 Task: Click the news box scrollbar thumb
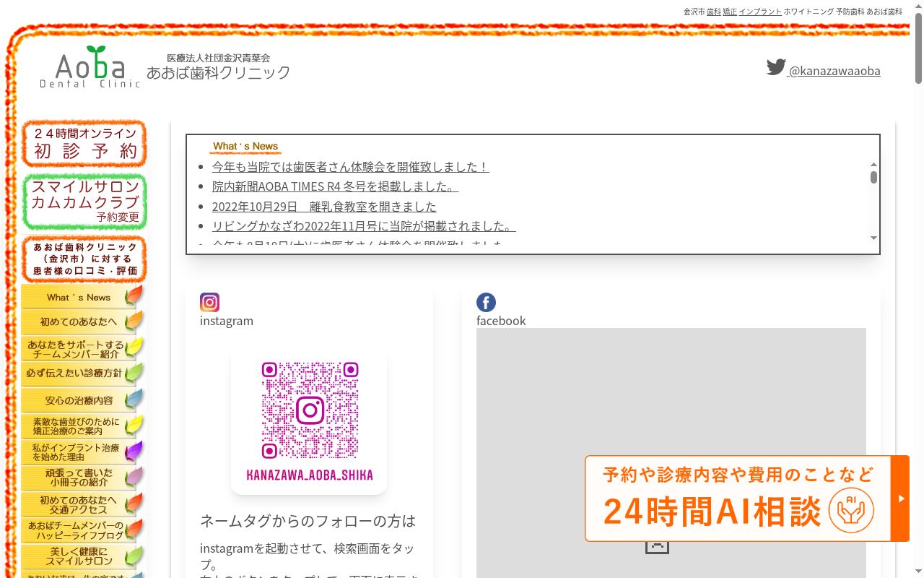873,177
